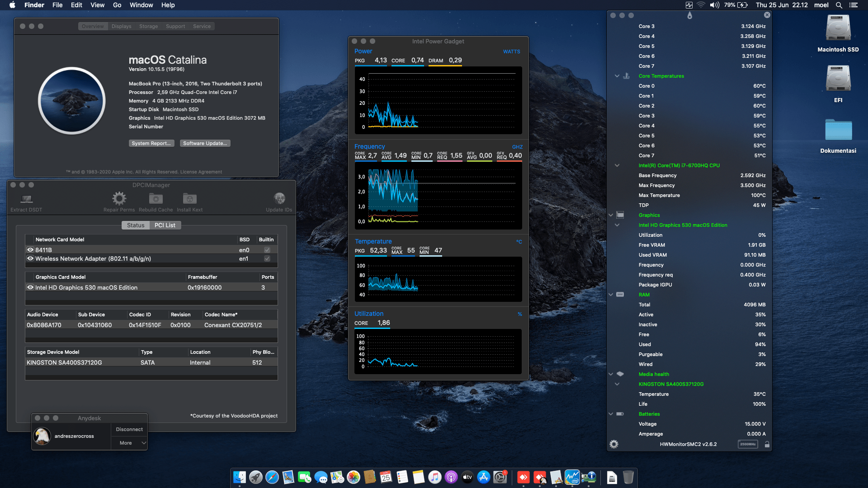The height and width of the screenshot is (488, 868).
Task: Click eye icon beside Intel HD Graphics 530
Action: (30, 287)
